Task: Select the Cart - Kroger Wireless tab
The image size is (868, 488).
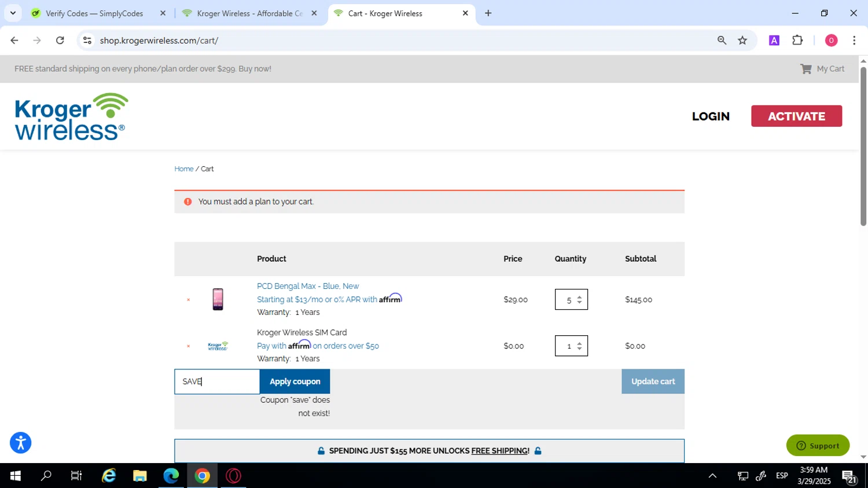Action: 385,13
